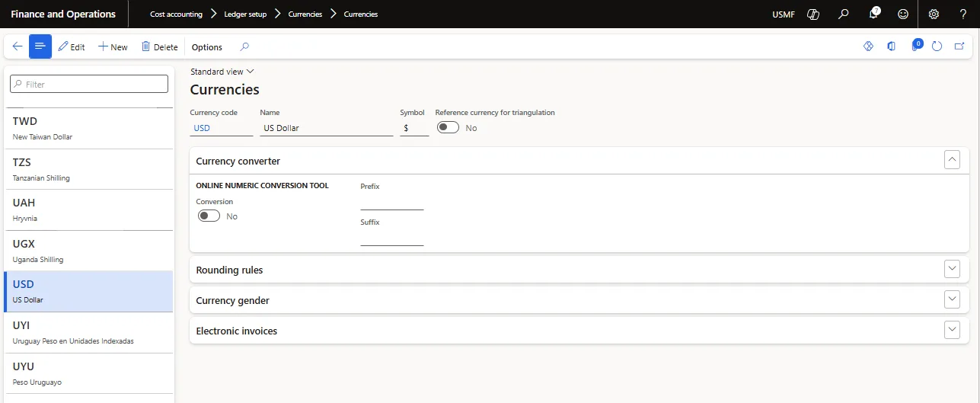980x403 pixels.
Task: Click the action pane search icon
Action: [x=244, y=46]
